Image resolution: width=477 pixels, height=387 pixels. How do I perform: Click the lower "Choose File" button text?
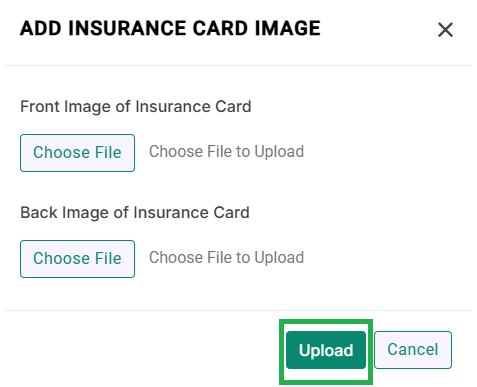[77, 259]
